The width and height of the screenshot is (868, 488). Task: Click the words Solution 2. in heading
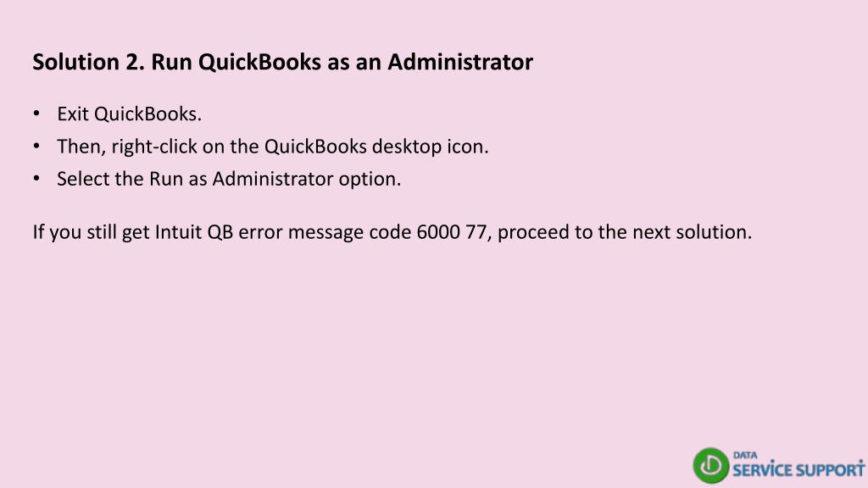[88, 61]
